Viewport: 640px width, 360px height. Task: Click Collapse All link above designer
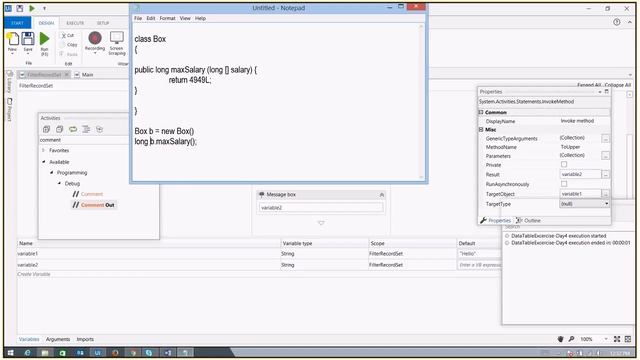coord(618,85)
